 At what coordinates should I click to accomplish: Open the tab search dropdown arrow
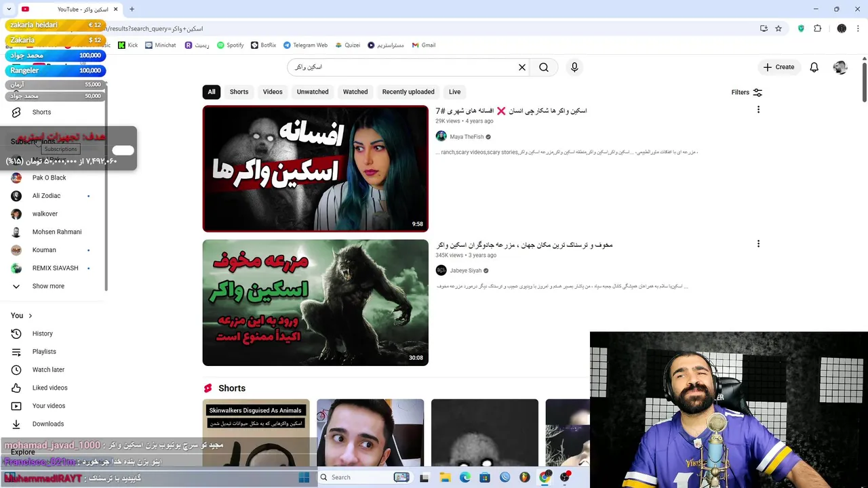[x=9, y=9]
